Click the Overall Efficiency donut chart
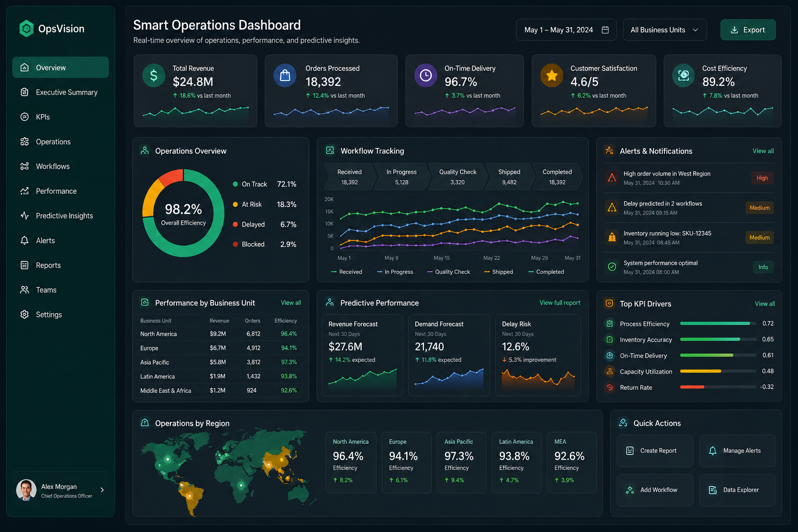Image resolution: width=798 pixels, height=532 pixels. tap(183, 213)
